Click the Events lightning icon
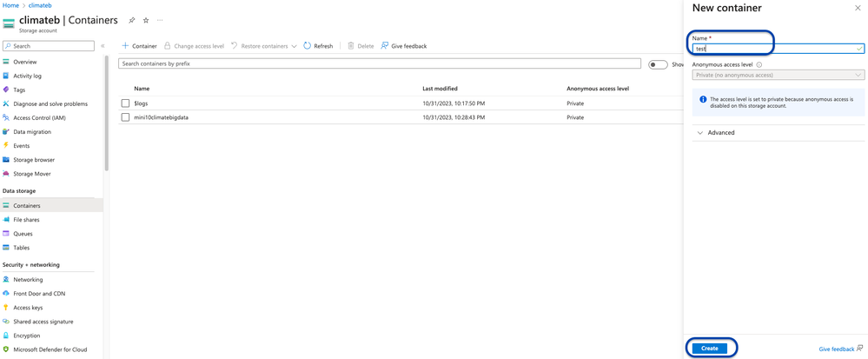This screenshot has height=359, width=868. point(6,146)
